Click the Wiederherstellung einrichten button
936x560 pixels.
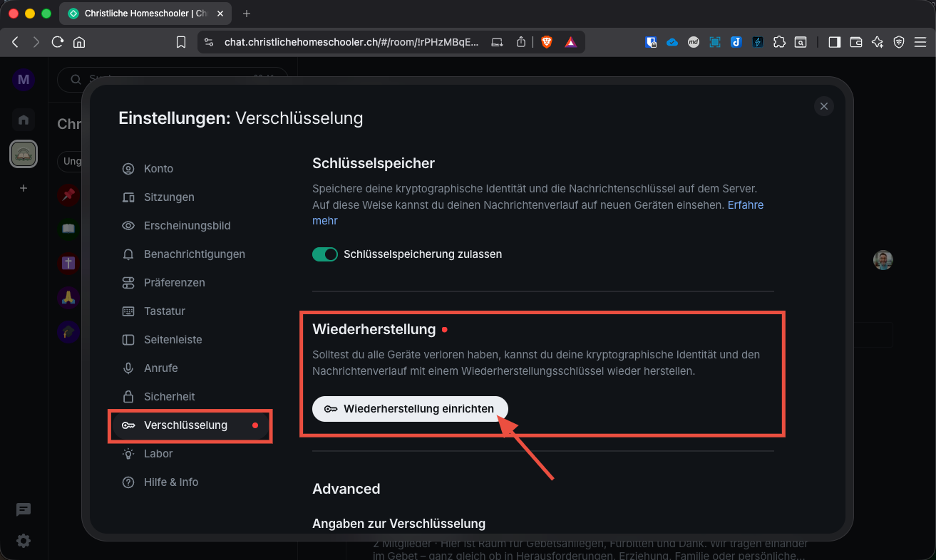click(x=410, y=408)
